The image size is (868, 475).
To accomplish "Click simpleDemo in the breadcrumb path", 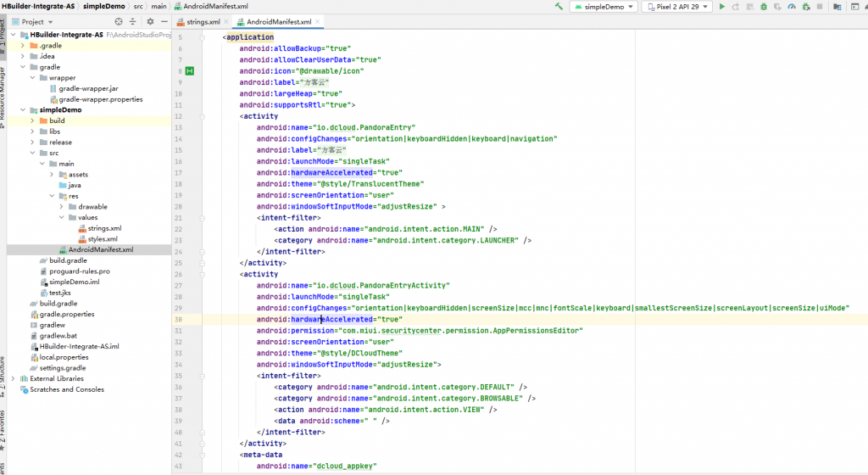I will click(104, 6).
